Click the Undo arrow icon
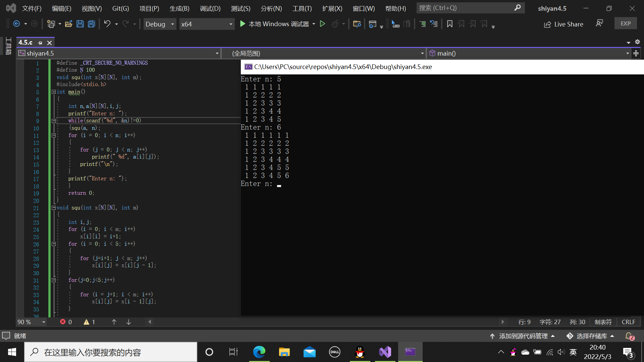Screen dimensions: 644x362 pos(107,24)
